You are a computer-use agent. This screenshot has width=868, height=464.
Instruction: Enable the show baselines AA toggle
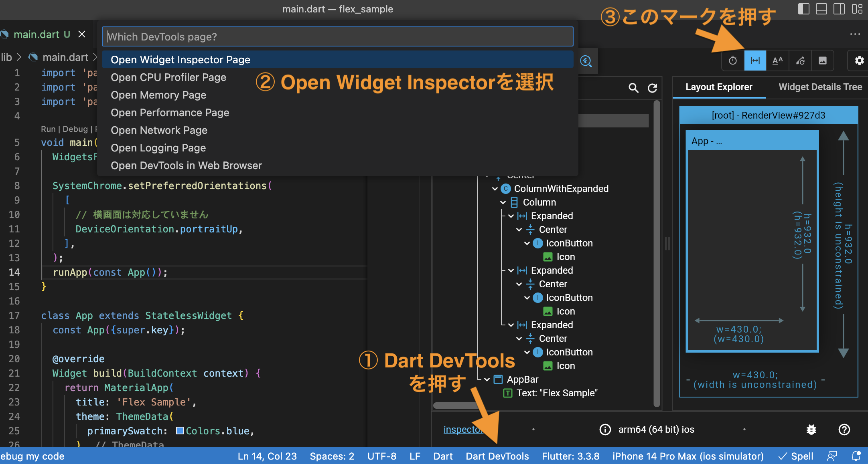(x=777, y=61)
